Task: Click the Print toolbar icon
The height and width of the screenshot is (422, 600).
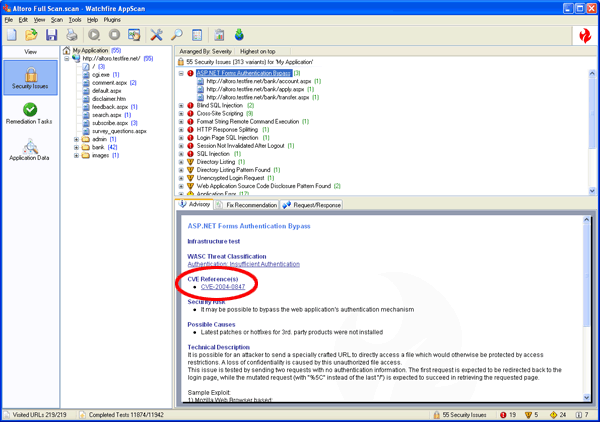Action: [x=71, y=36]
